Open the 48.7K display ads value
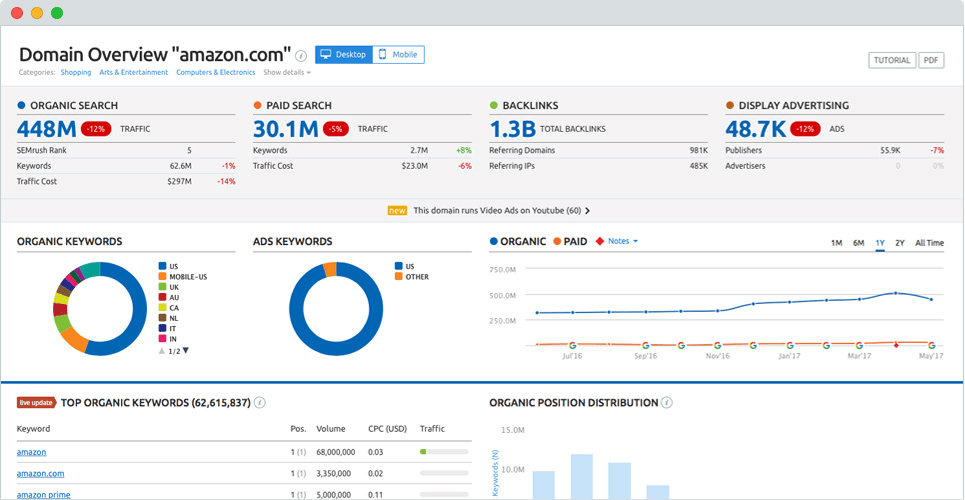 [x=756, y=129]
